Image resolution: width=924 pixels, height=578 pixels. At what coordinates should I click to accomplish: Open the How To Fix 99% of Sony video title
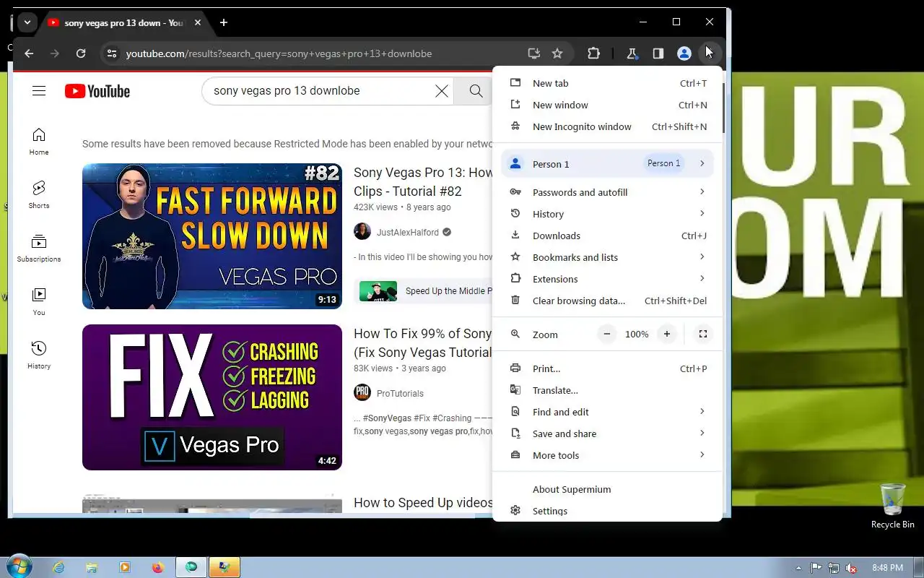(423, 343)
